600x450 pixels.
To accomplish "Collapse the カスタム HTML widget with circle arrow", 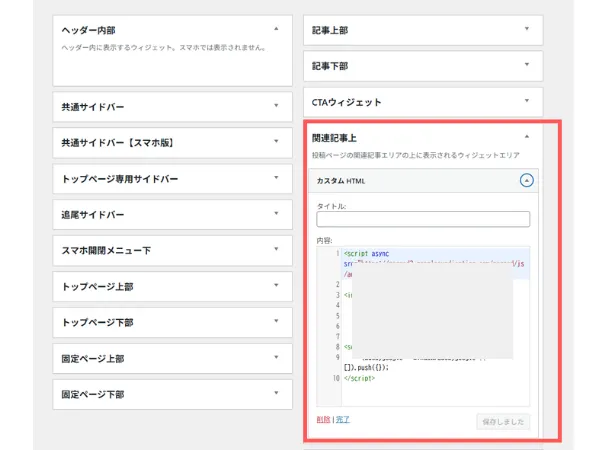I will click(526, 181).
